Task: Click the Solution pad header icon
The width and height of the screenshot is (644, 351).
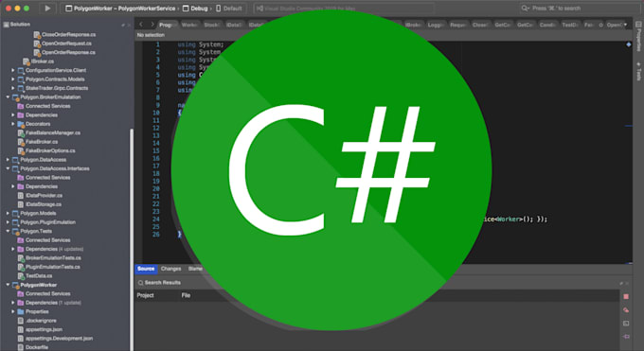Action: 7,25
